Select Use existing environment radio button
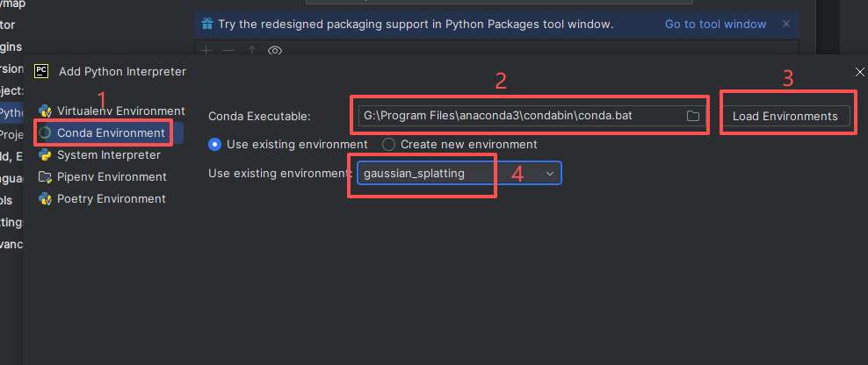The image size is (868, 365). (x=214, y=144)
